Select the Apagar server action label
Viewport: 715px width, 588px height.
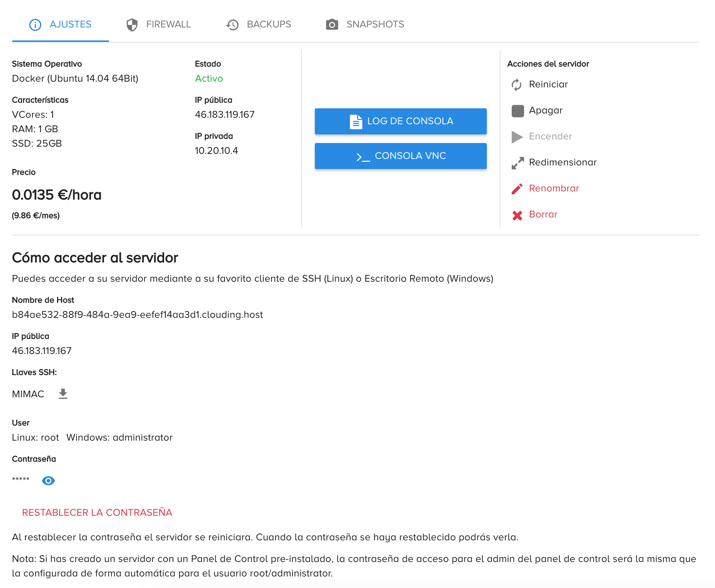(x=546, y=111)
